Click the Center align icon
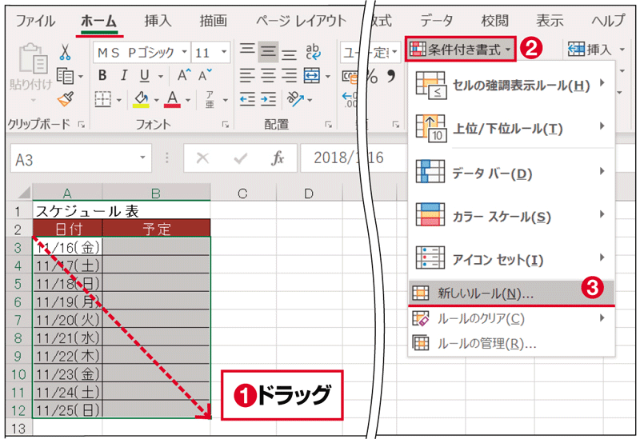Image resolution: width=640 pixels, height=439 pixels. (x=268, y=75)
